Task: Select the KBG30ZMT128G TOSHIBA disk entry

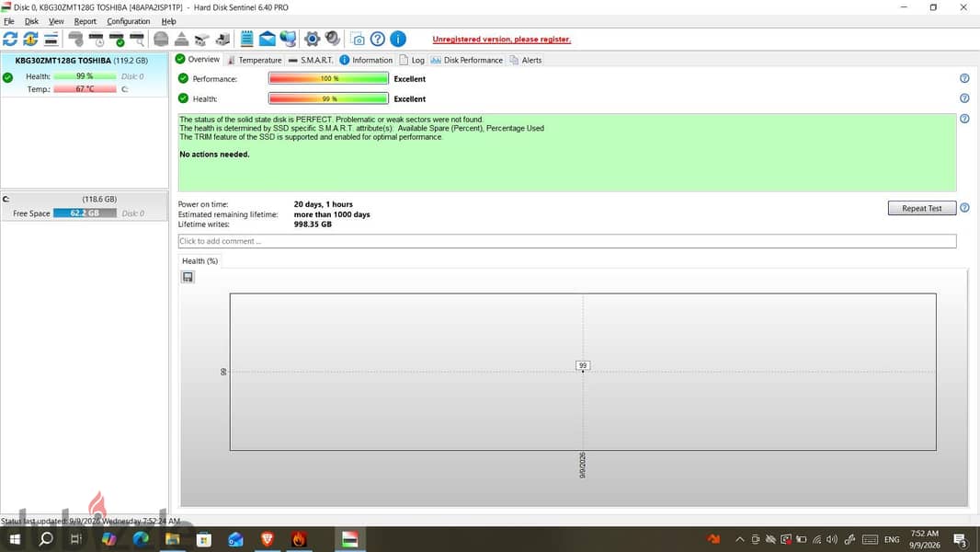Action: click(85, 75)
